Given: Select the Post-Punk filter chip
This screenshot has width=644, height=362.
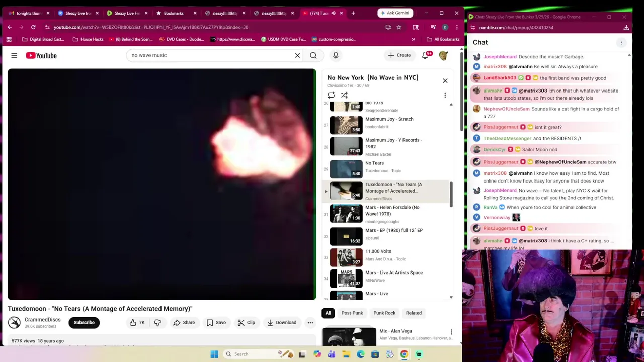Looking at the screenshot, I should point(352,313).
